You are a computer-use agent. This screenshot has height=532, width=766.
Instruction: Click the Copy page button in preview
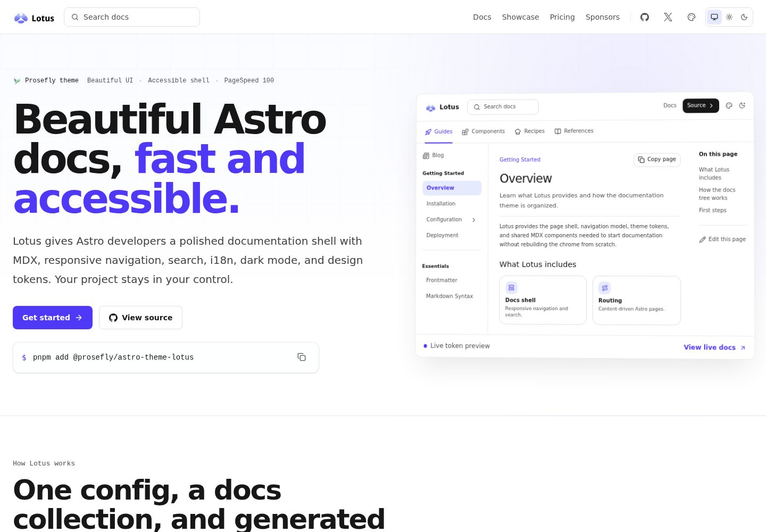657,160
